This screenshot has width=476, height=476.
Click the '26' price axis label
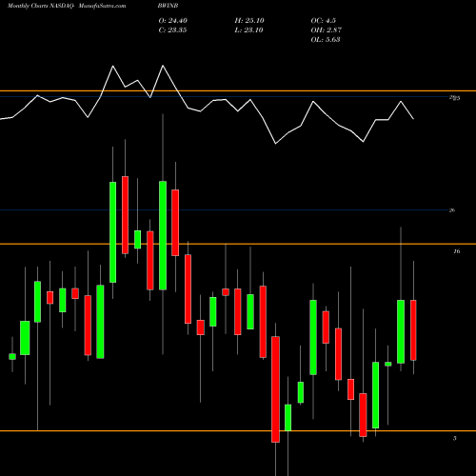[452, 210]
